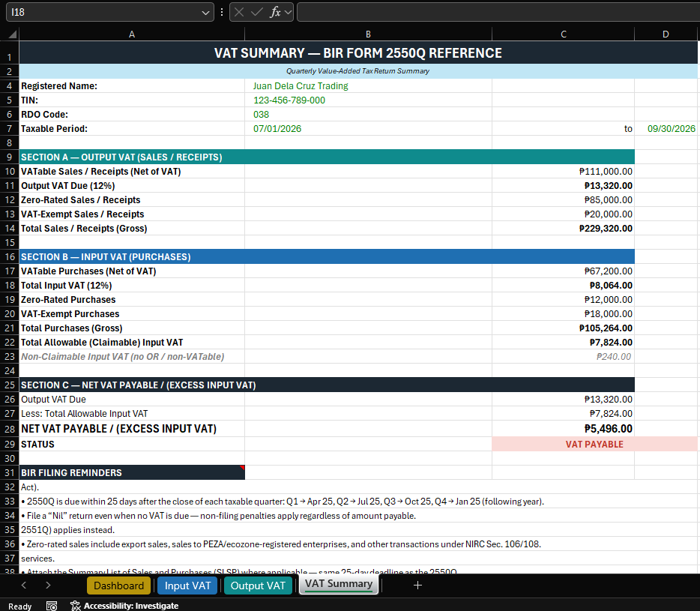The image size is (700, 611).
Task: Click the Juan Dela Cruz Trading cell
Action: coord(368,85)
